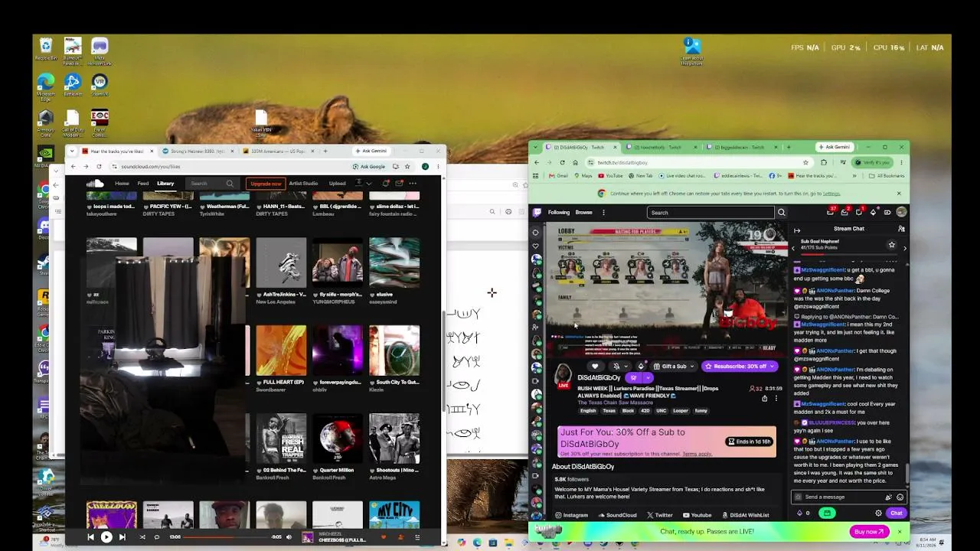980x551 pixels.
Task: Click Upgrade now on SoundCloud
Action: click(266, 184)
